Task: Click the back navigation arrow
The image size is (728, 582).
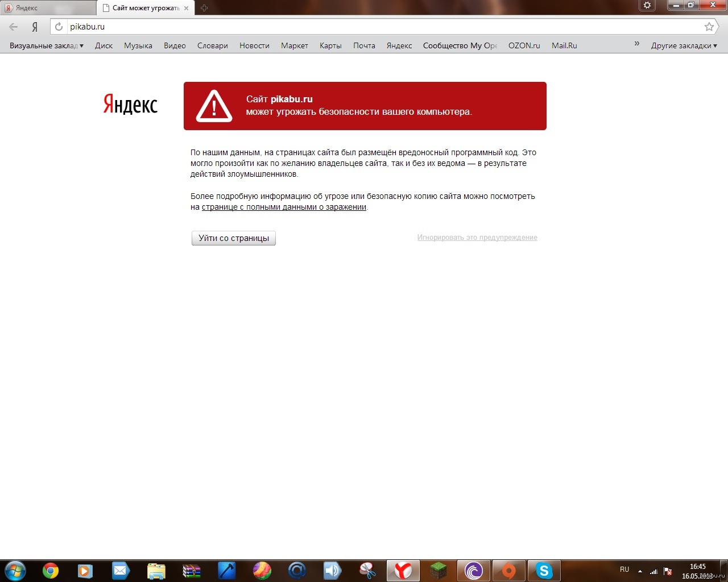Action: pos(14,27)
